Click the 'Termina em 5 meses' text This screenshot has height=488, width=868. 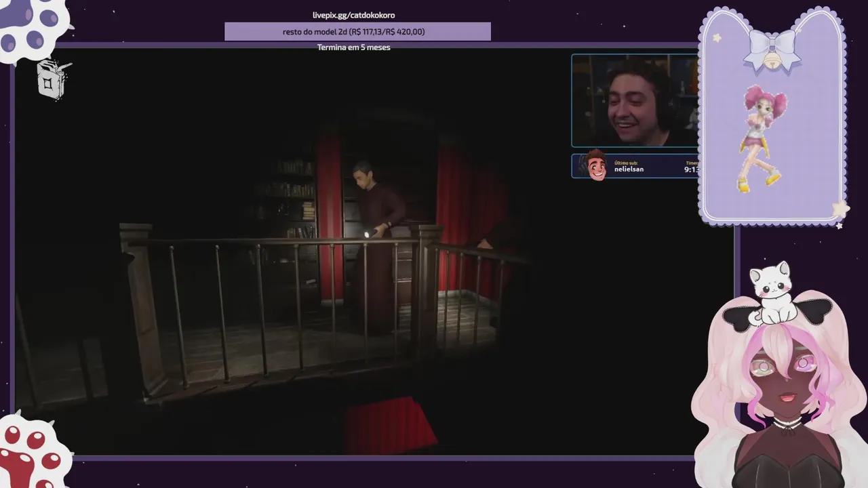[x=353, y=47]
